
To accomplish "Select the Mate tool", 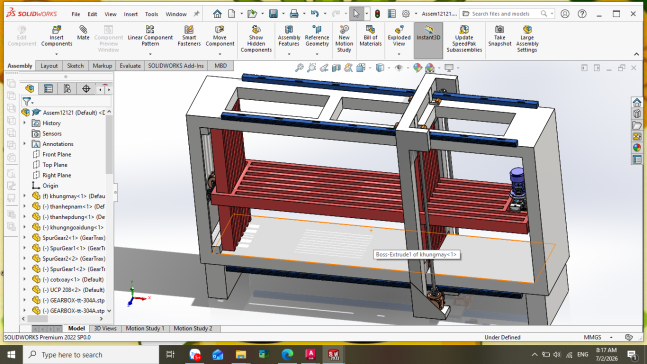I will pyautogui.click(x=83, y=33).
